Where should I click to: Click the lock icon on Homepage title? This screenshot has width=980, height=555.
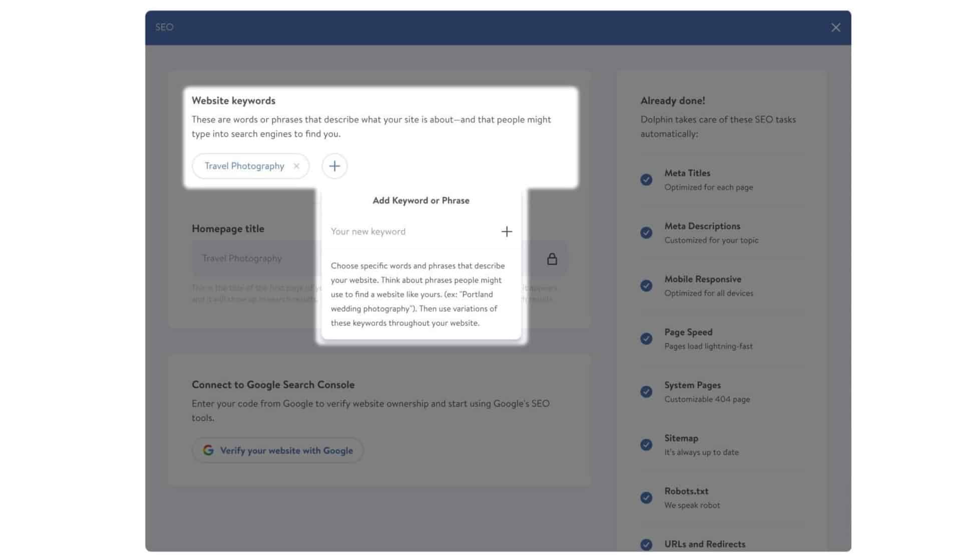coord(552,258)
